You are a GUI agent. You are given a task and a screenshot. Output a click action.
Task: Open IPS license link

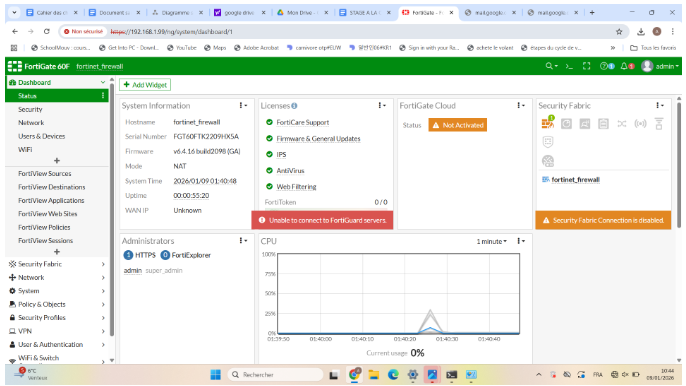pyautogui.click(x=281, y=154)
